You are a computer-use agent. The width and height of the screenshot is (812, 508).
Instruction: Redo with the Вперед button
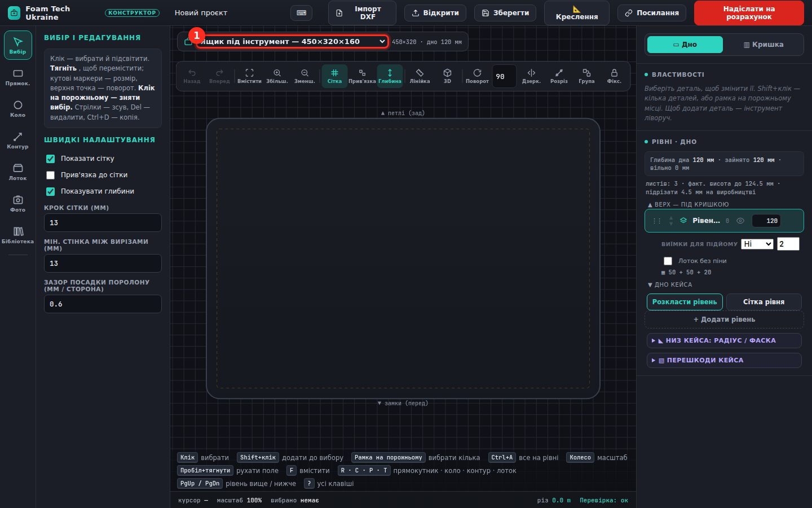pos(219,76)
